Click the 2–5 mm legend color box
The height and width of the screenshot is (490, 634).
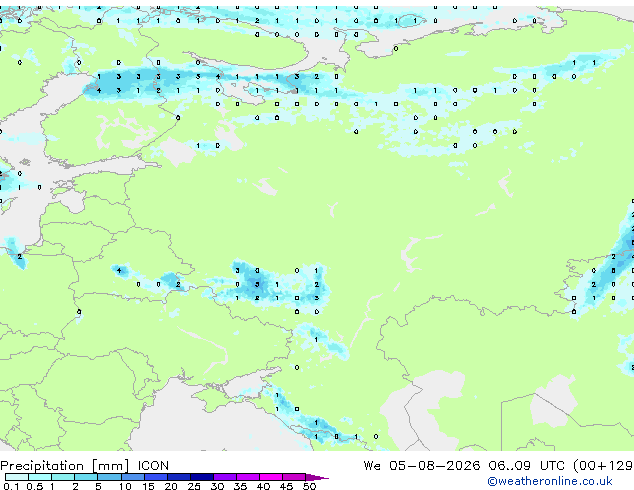tap(86, 477)
